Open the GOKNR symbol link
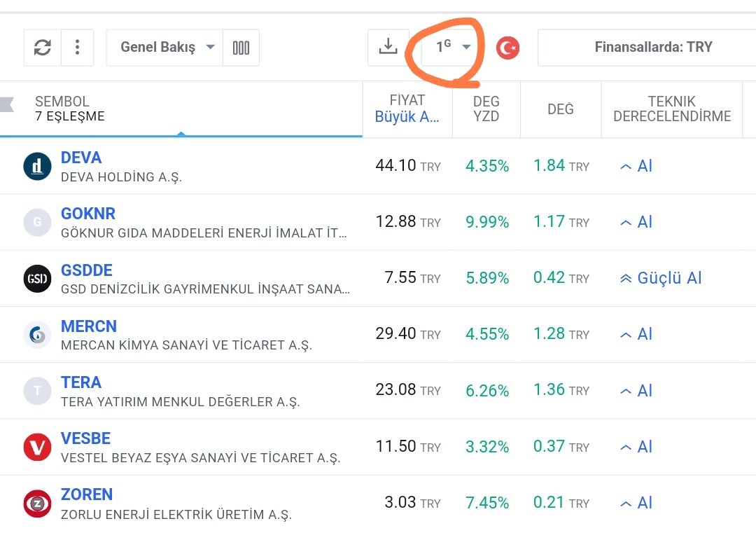756x554 pixels. pos(88,214)
